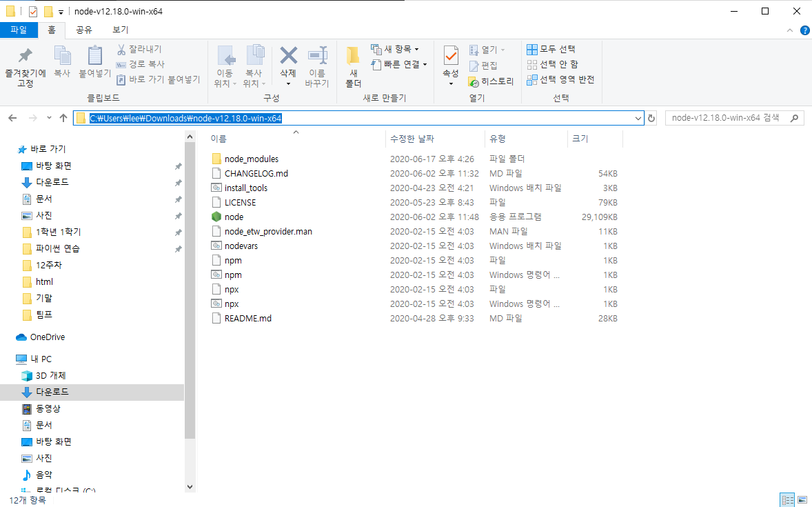Click 히스토리 (History) in the ribbon
Screen dimensions: 812x507
coord(491,81)
